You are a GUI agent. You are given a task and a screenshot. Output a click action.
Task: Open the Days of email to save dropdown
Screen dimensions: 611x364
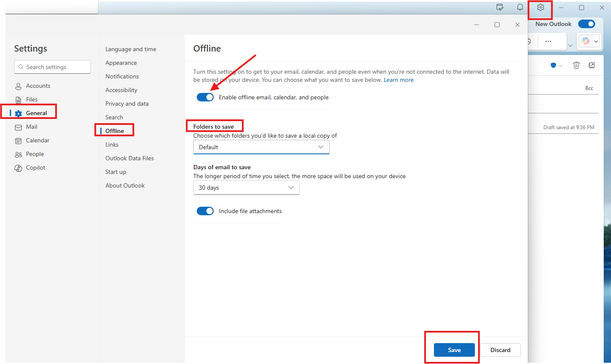(x=246, y=188)
